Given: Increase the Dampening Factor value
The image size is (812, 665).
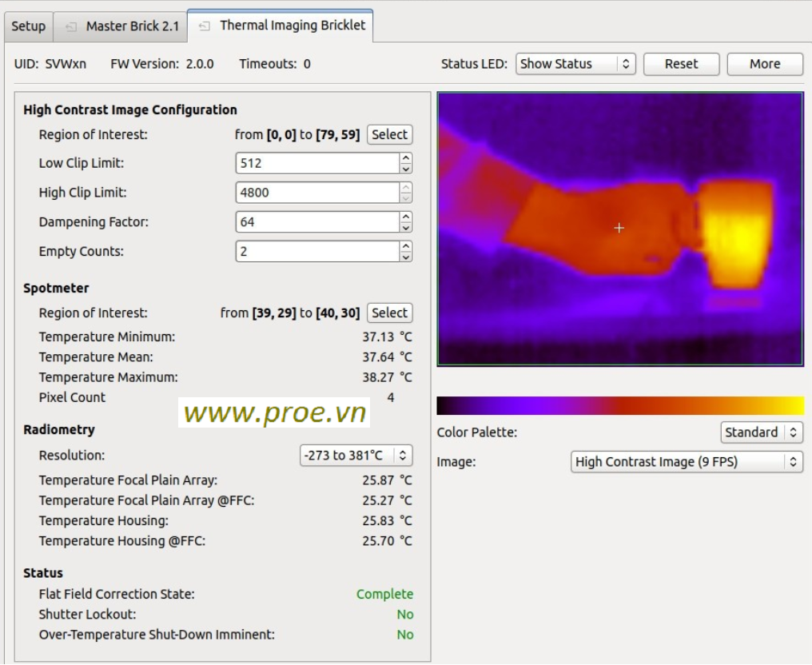Looking at the screenshot, I should [406, 217].
